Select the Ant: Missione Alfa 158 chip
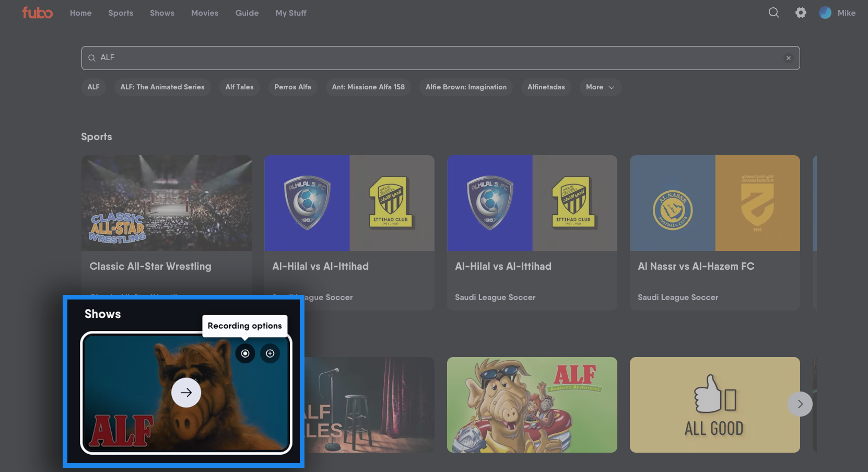868x472 pixels. pyautogui.click(x=368, y=87)
